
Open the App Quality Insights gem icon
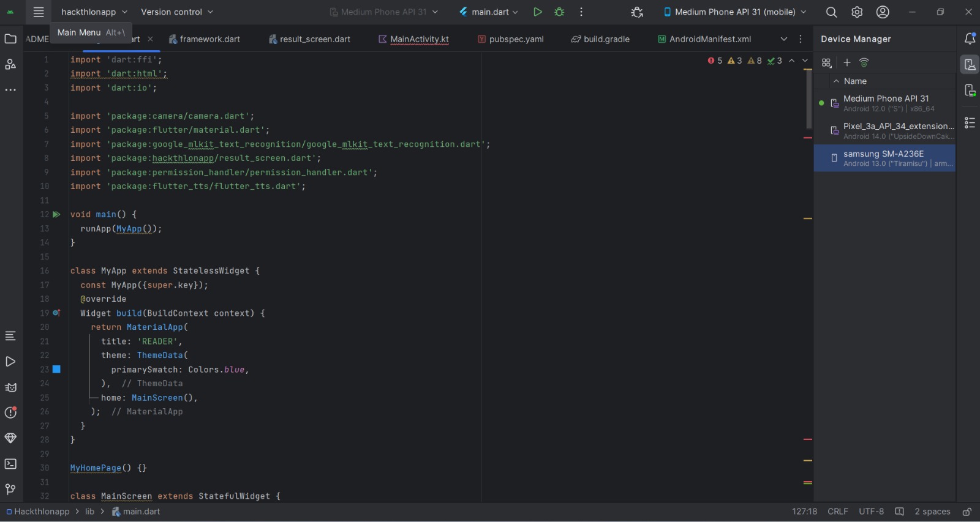pos(10,438)
